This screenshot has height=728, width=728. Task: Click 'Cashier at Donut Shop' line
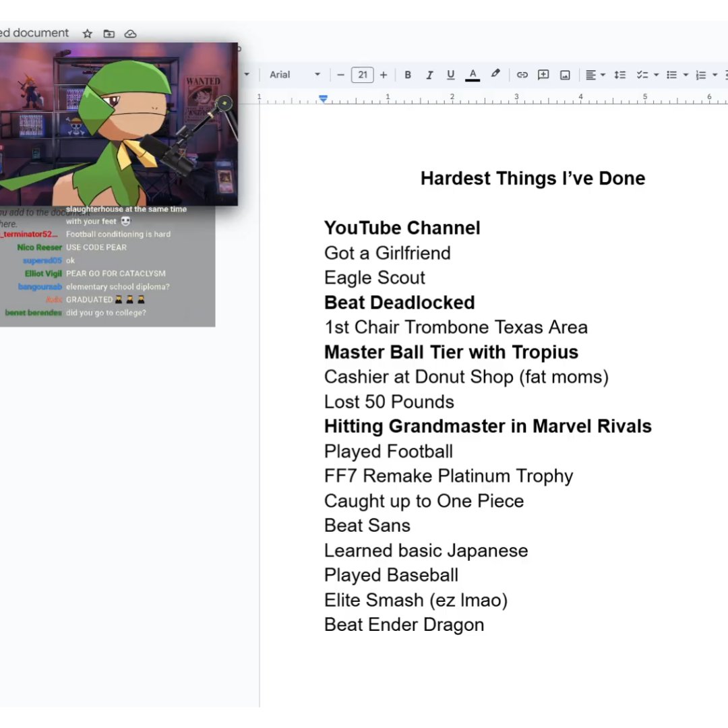pos(466,377)
